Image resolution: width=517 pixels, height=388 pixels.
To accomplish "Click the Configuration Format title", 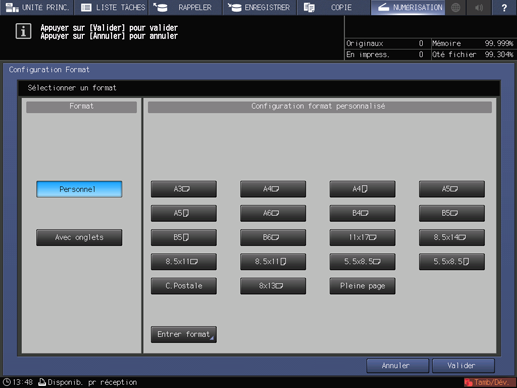I will [49, 70].
